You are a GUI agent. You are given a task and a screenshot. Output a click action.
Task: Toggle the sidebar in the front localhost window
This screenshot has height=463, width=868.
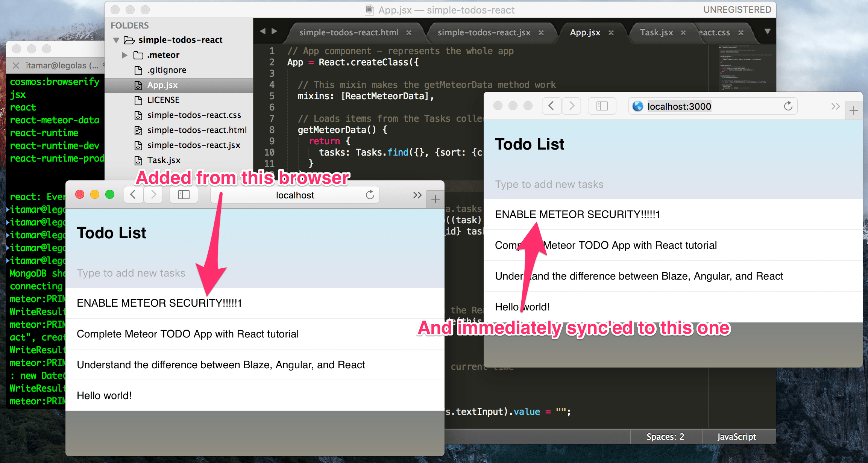184,195
